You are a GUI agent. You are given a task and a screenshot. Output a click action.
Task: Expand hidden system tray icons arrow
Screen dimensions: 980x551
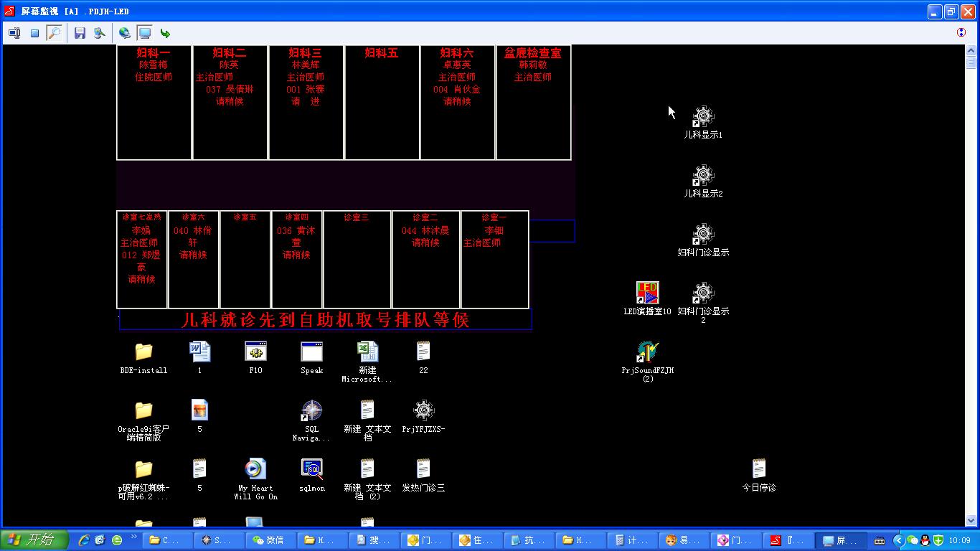[x=898, y=540]
